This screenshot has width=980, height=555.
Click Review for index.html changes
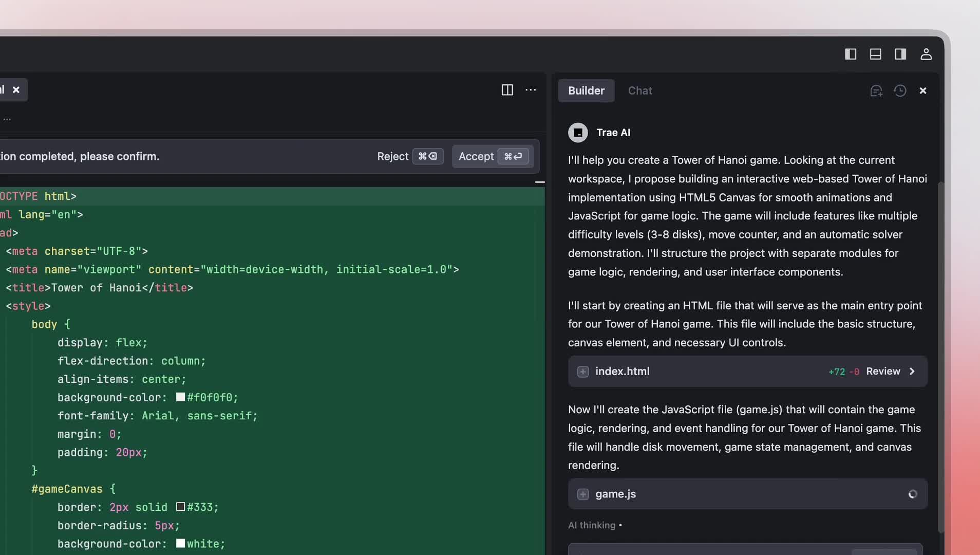883,372
